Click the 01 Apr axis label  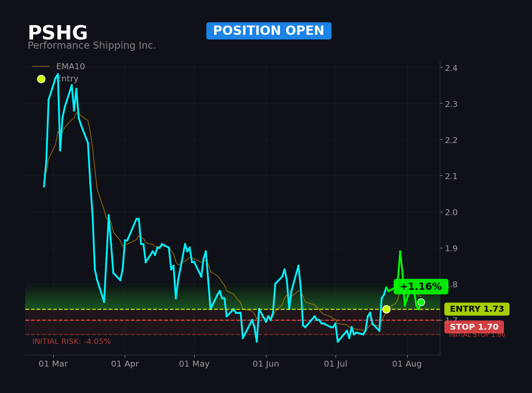click(125, 364)
